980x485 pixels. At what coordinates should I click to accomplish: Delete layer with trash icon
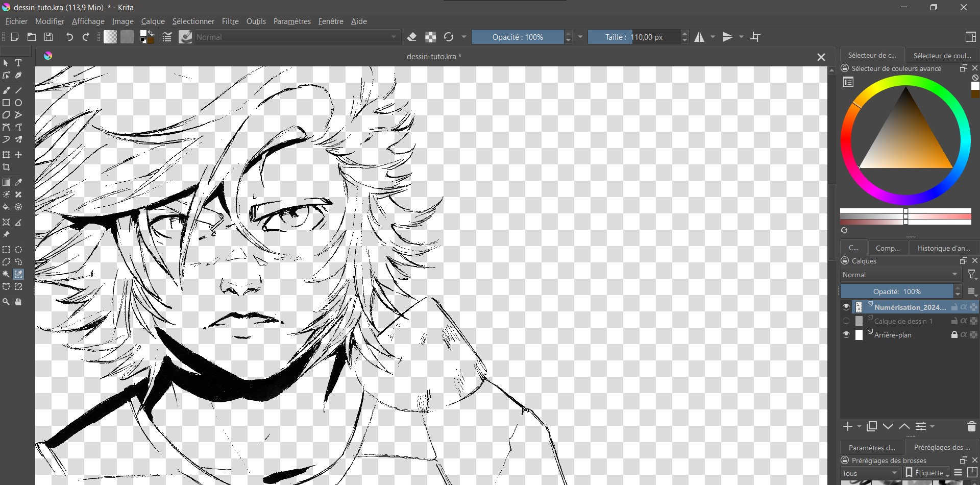[971, 426]
